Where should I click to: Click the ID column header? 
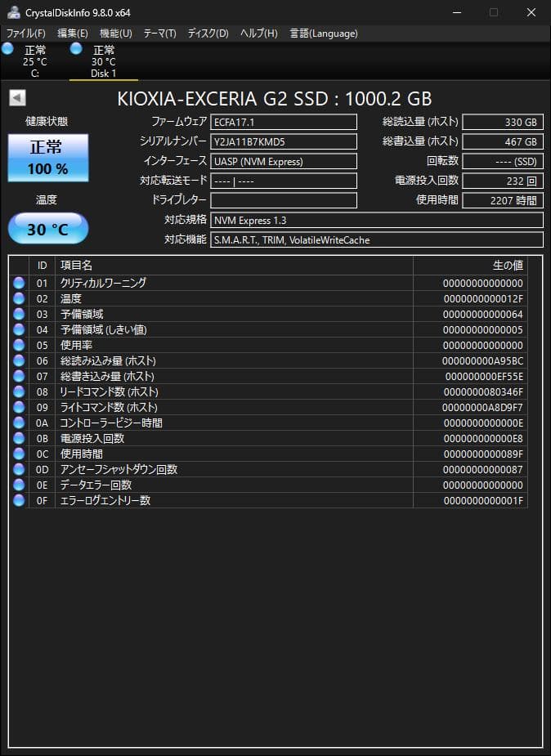tap(42, 265)
